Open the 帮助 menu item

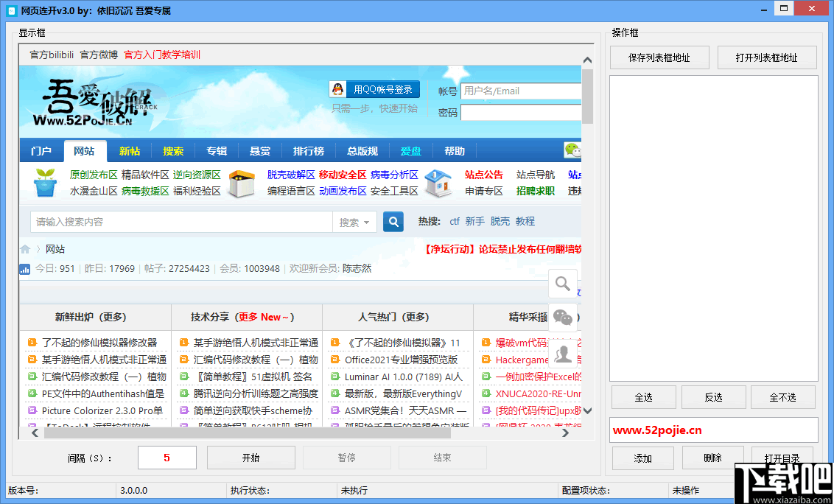pyautogui.click(x=455, y=150)
